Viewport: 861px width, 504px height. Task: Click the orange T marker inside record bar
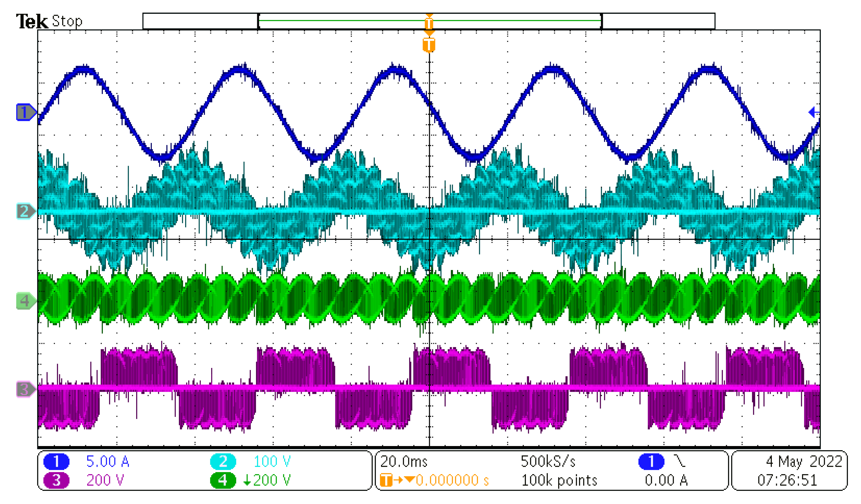tap(429, 23)
